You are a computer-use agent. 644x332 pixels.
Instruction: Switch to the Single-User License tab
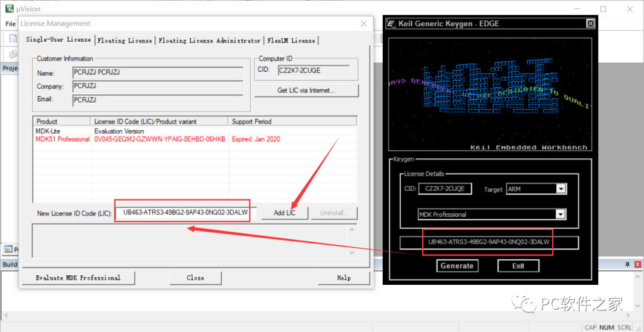(x=58, y=39)
